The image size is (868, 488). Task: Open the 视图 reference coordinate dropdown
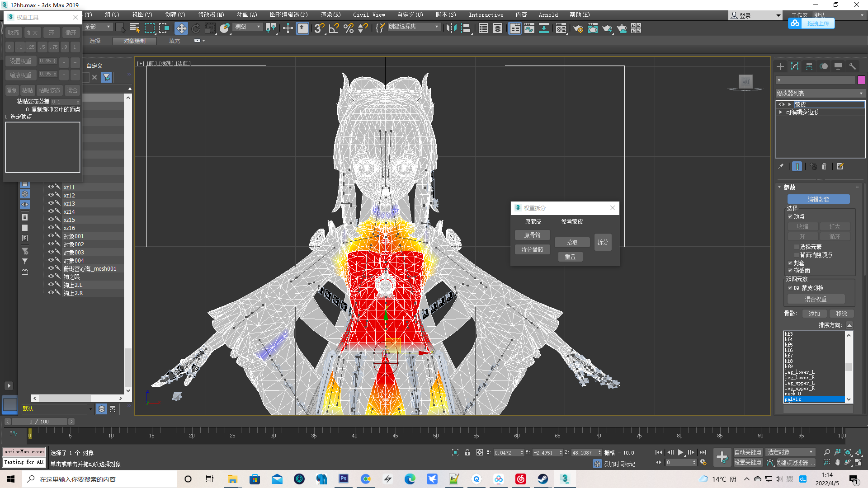tap(248, 27)
